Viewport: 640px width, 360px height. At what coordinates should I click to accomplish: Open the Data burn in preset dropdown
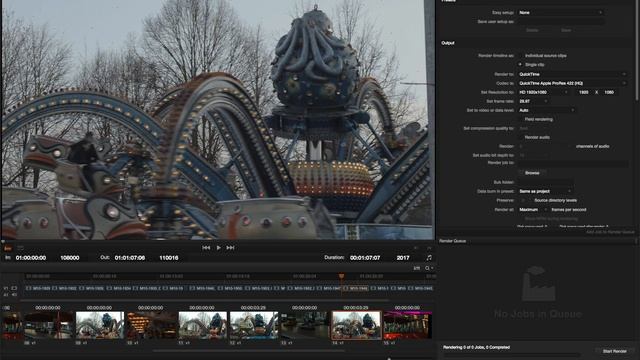point(545,191)
